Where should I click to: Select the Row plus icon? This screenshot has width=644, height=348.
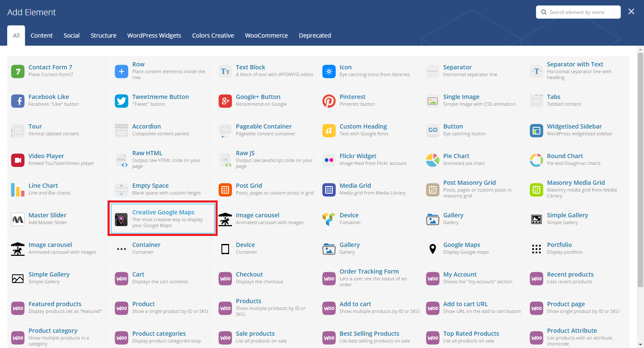pyautogui.click(x=122, y=71)
